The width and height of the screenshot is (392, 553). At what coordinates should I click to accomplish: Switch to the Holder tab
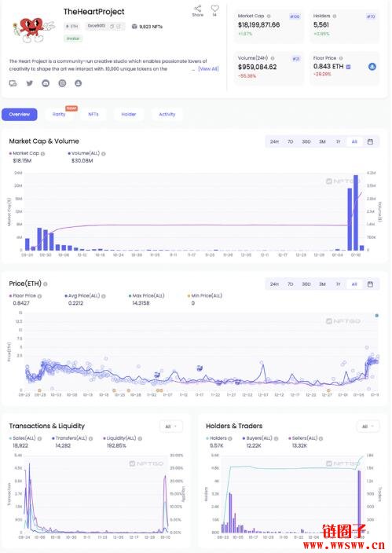coord(129,114)
